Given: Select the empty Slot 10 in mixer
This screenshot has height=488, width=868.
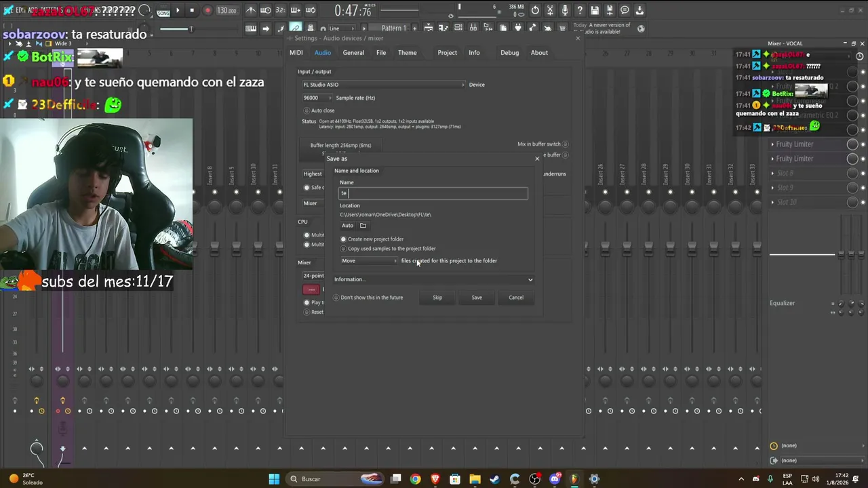Looking at the screenshot, I should [x=808, y=202].
